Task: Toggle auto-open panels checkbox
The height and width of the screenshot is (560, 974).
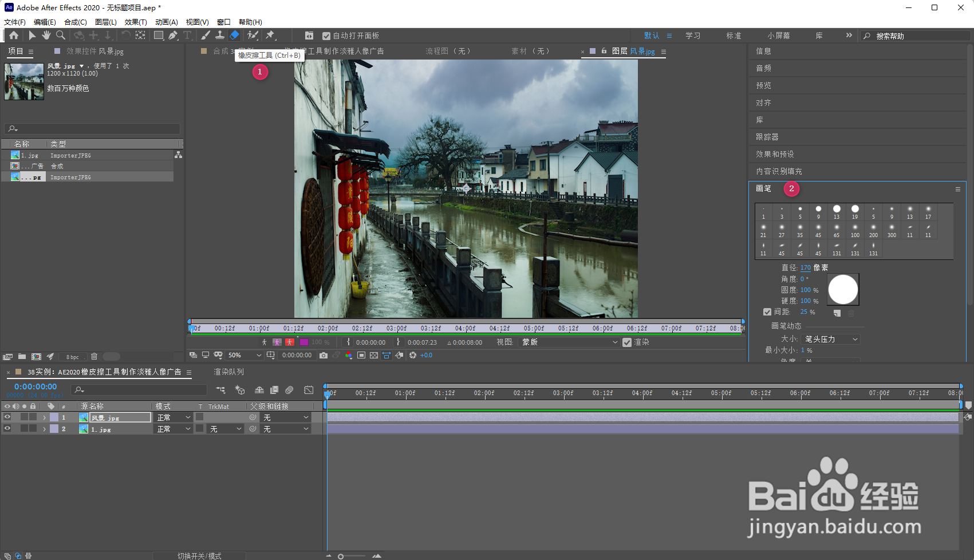Action: (326, 36)
